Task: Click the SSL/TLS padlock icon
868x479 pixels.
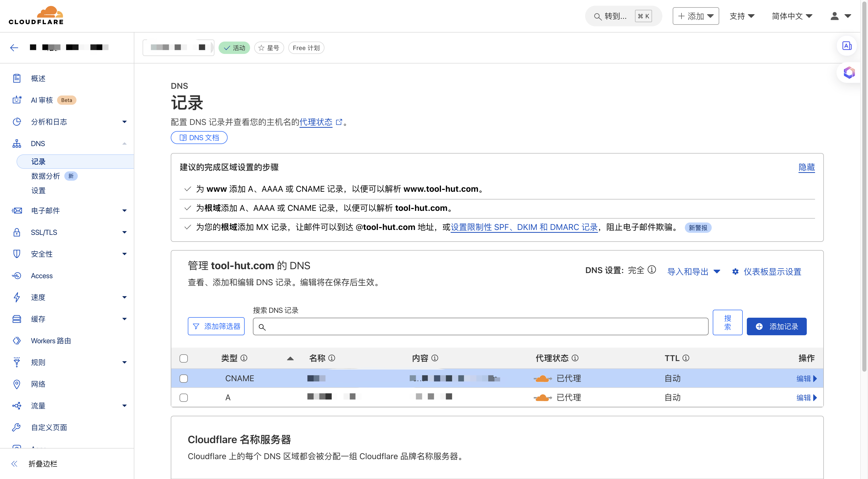Action: click(x=17, y=232)
